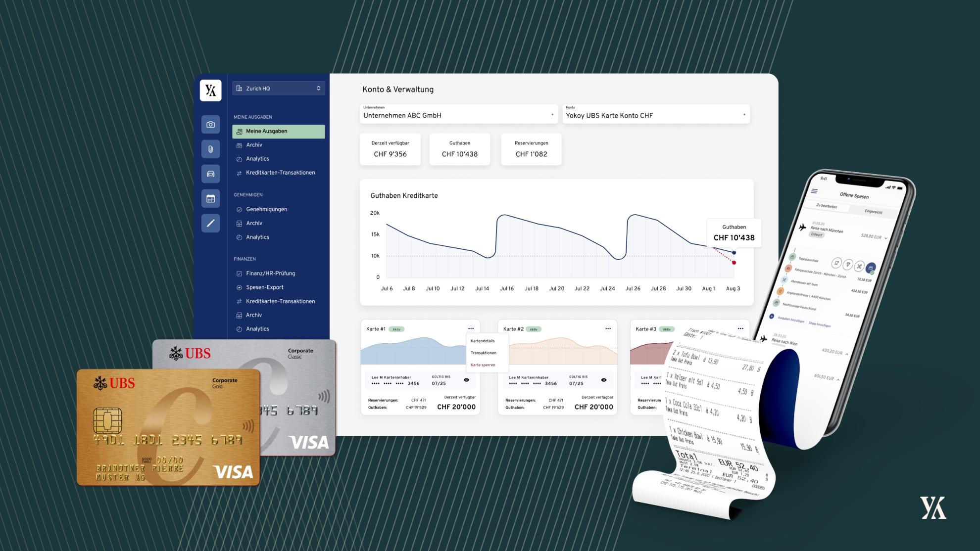Screen dimensions: 980x551
Task: Toggle visibility on Karte #1 card details
Action: pyautogui.click(x=466, y=380)
